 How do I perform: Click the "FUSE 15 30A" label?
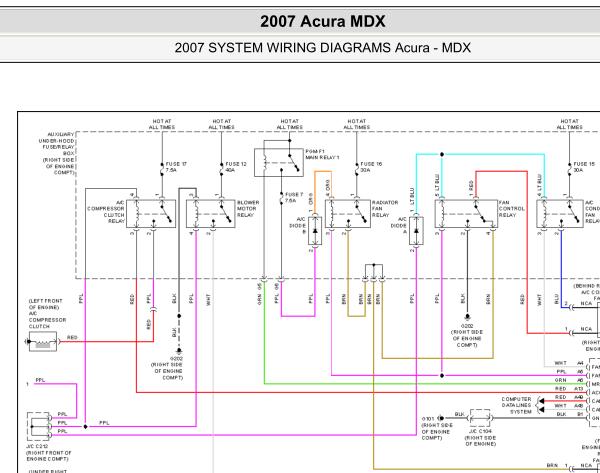coord(584,167)
